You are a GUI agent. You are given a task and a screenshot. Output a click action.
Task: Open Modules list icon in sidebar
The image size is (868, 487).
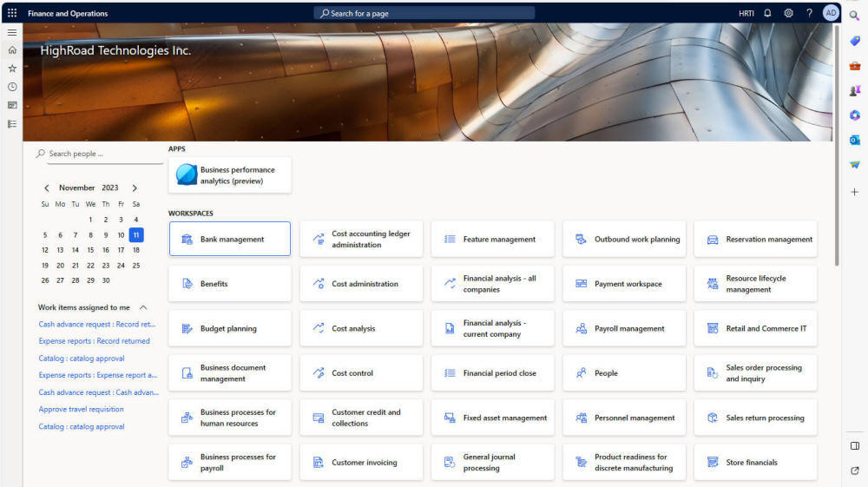[12, 124]
